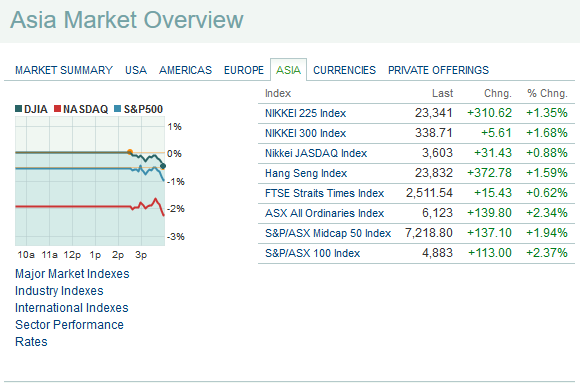Screen dimensions: 580x383
Task: Click the All Ordinaries last value 6,123
Action: pyautogui.click(x=437, y=213)
